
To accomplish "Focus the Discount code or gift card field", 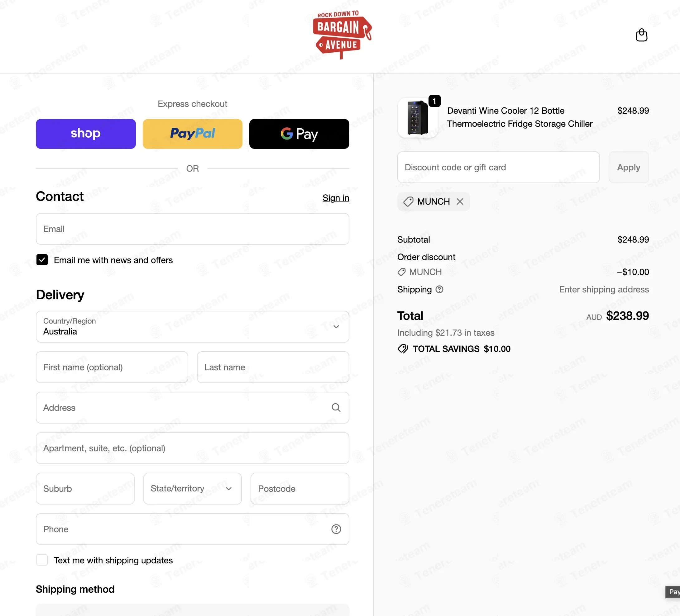I will pyautogui.click(x=498, y=168).
